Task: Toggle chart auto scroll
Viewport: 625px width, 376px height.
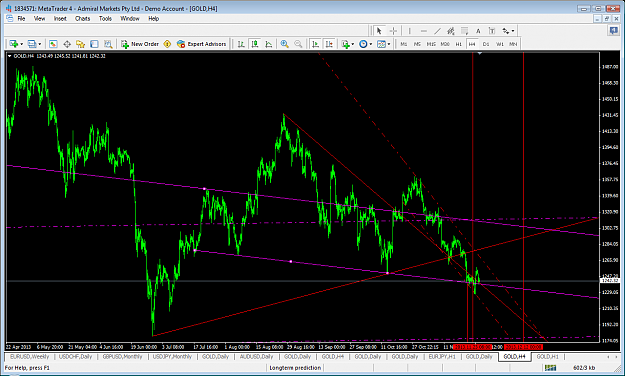Action: click(315, 44)
